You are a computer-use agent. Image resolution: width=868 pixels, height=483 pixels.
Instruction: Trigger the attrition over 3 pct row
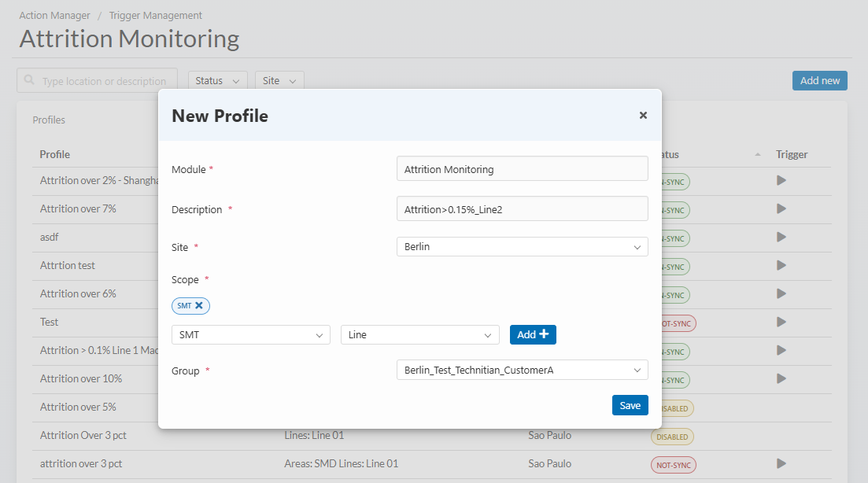pyautogui.click(x=781, y=463)
